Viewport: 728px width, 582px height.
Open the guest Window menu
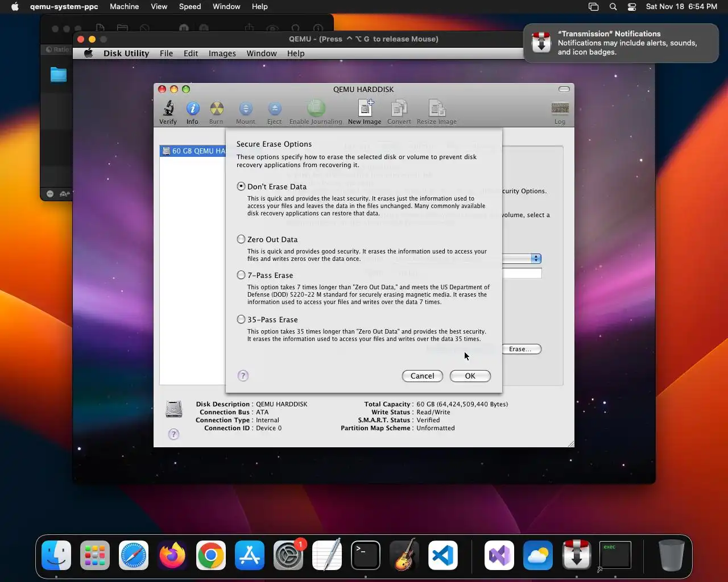pos(262,53)
